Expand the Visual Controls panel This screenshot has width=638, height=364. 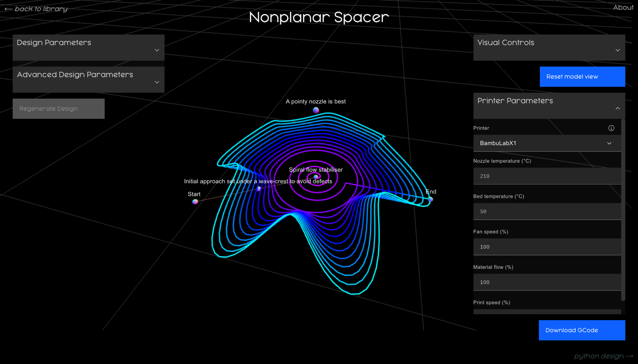tap(549, 48)
